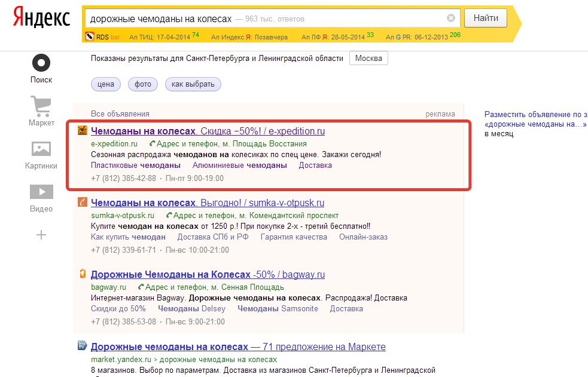Open Доставка СПб и РФ sitelink
Viewport: 588px width, 377px height.
point(213,237)
